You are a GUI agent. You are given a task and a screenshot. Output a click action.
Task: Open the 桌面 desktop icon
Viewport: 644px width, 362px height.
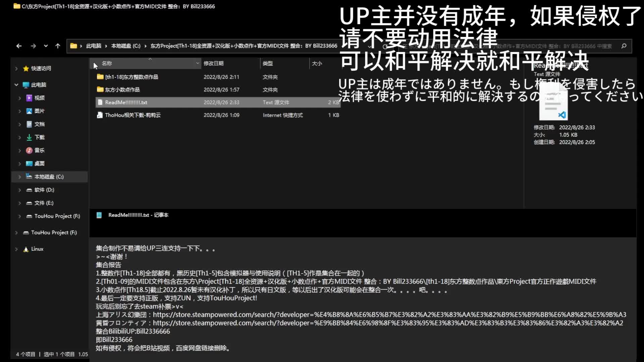29,164
